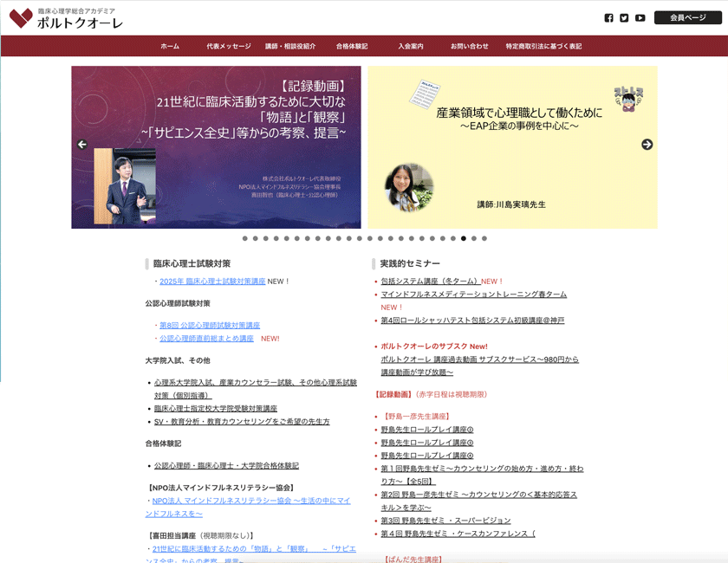Open the 会員ページ button
The width and height of the screenshot is (728, 563).
687,17
